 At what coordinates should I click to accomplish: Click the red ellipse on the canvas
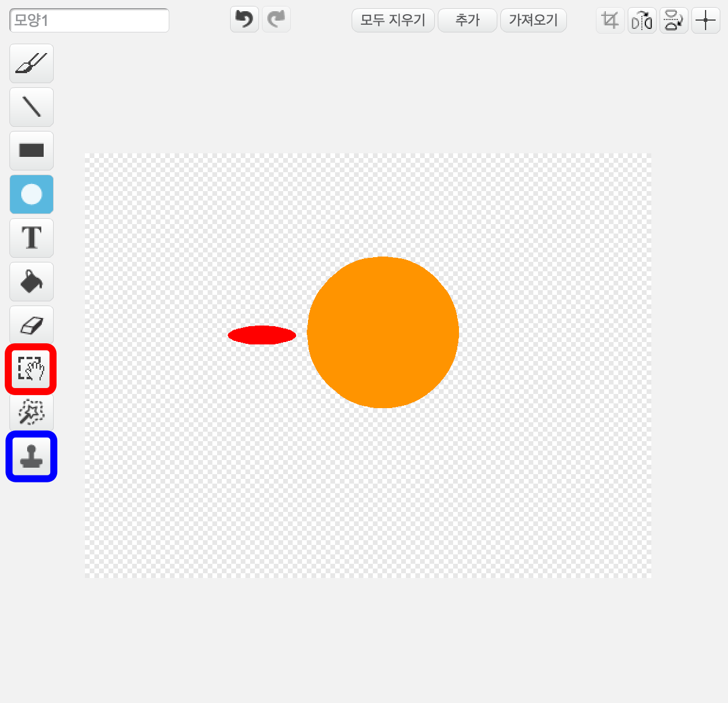click(x=262, y=335)
